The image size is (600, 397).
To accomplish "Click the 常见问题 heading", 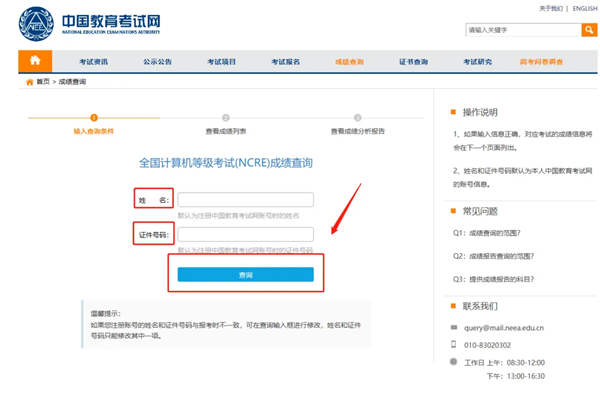I will 480,211.
